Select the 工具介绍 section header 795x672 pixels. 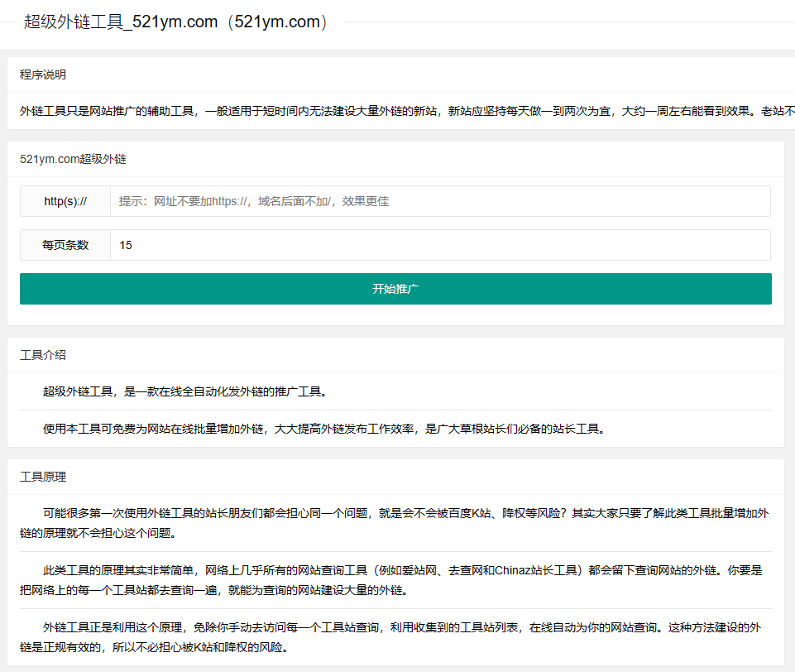coord(43,355)
